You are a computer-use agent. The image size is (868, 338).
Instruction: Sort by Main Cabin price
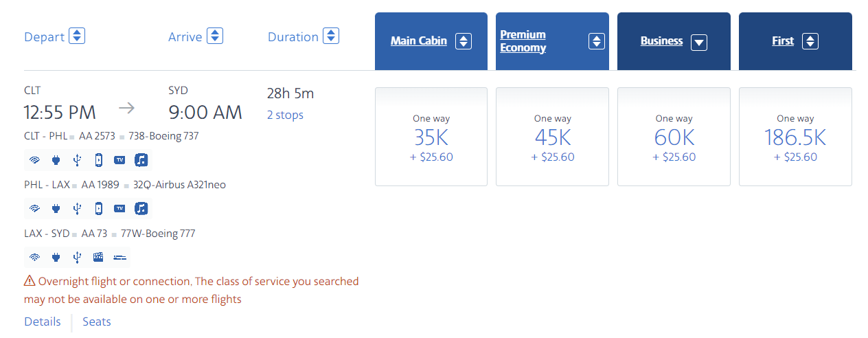[464, 41]
